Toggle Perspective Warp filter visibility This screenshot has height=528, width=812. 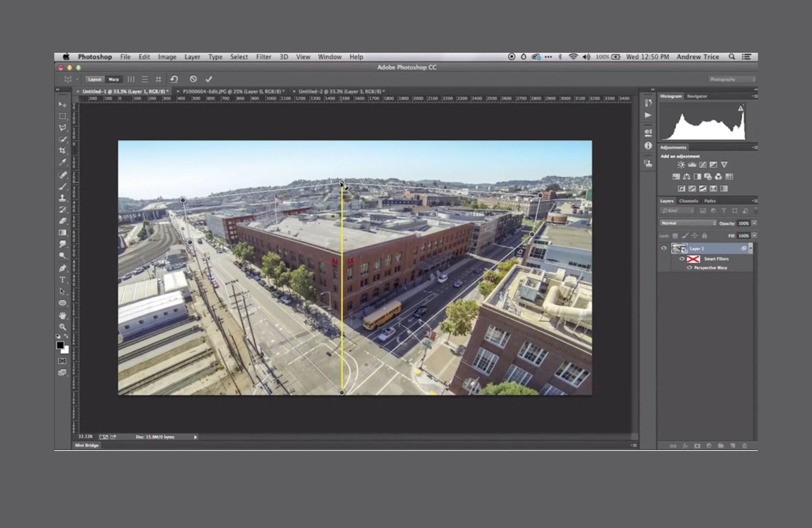pos(690,268)
